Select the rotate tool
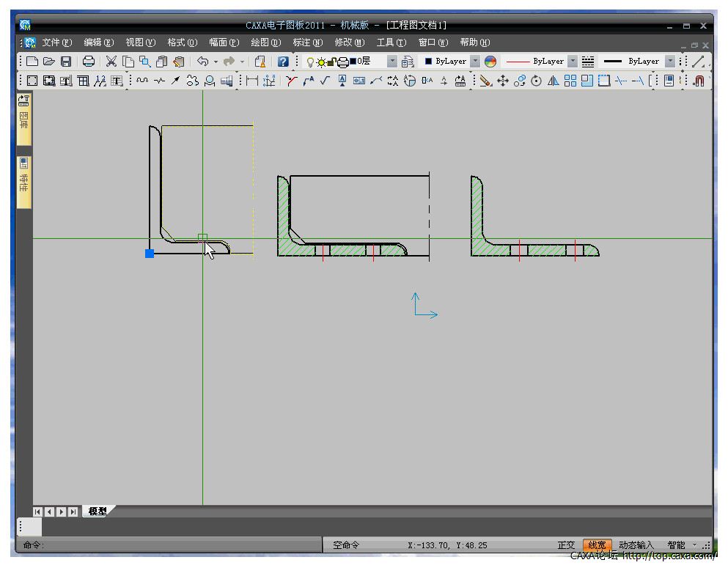This screenshot has width=728, height=568. click(536, 81)
